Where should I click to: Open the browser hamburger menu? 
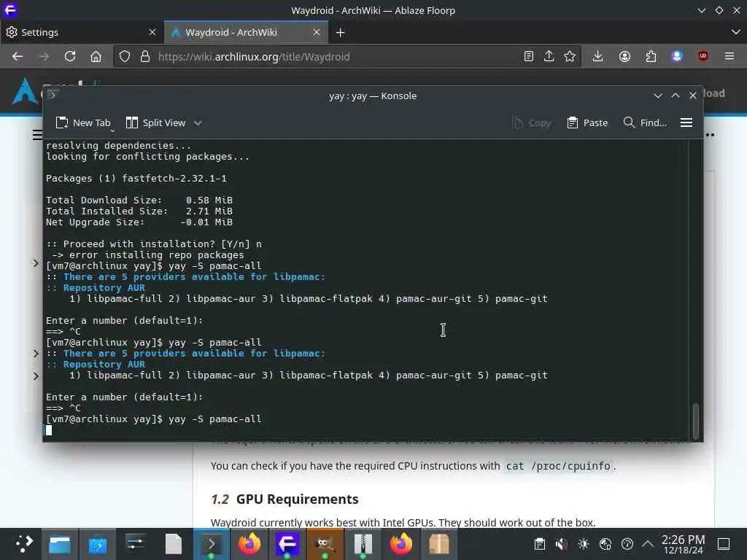(729, 57)
